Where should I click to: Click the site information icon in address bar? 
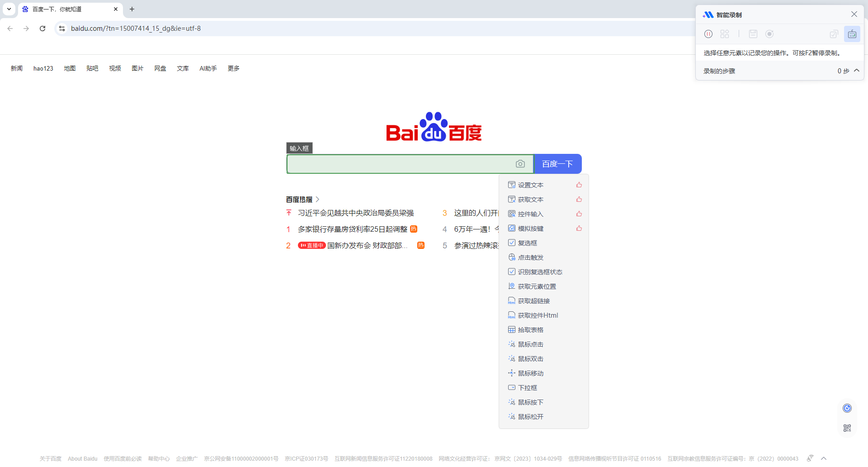tap(62, 29)
